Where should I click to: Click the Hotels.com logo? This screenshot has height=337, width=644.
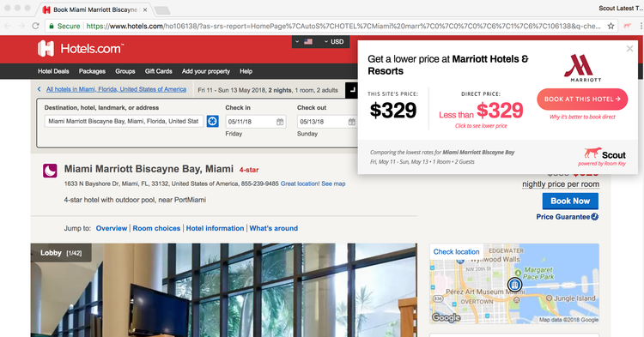pos(81,49)
